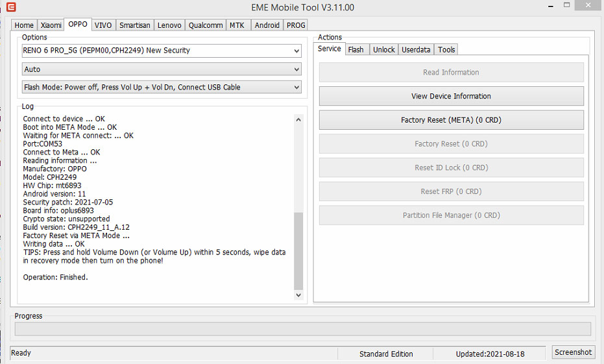Open the Home tab
Image resolution: width=604 pixels, height=364 pixels.
point(24,25)
